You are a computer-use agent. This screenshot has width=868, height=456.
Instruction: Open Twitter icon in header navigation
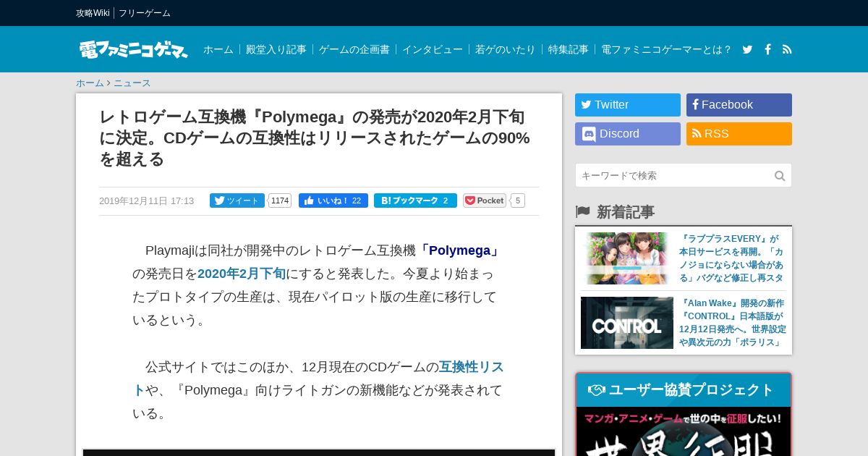[747, 49]
